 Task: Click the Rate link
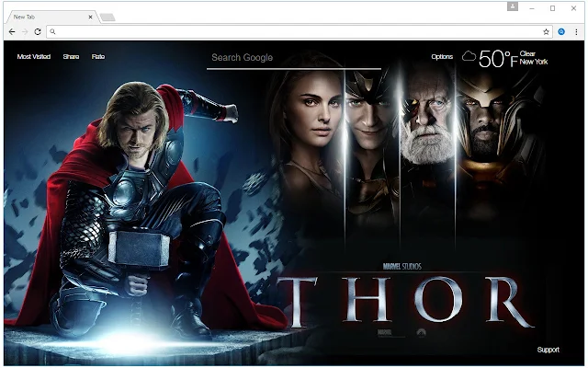tap(98, 57)
